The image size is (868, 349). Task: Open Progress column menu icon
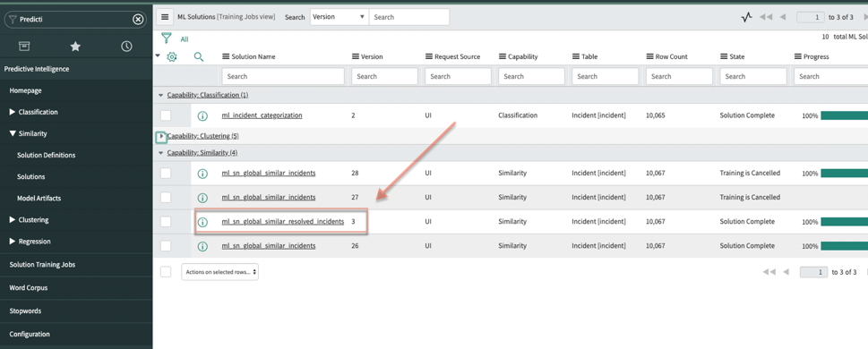coord(798,56)
